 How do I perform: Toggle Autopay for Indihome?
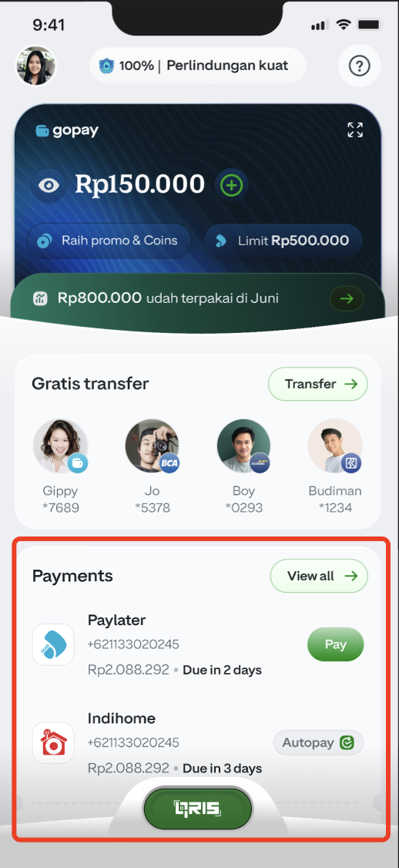pos(318,743)
